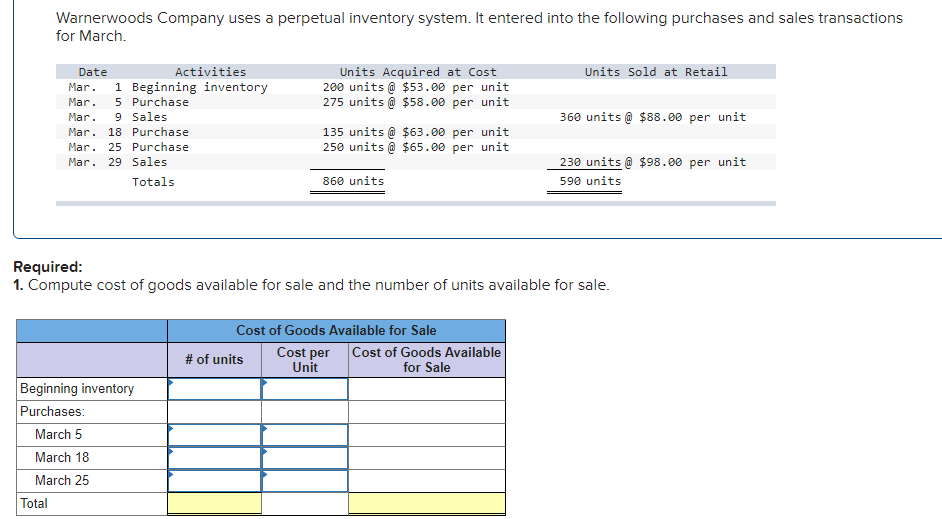Image resolution: width=942 pixels, height=519 pixels.
Task: Click 'Units Acquired at Cost' column header
Action: (x=418, y=72)
